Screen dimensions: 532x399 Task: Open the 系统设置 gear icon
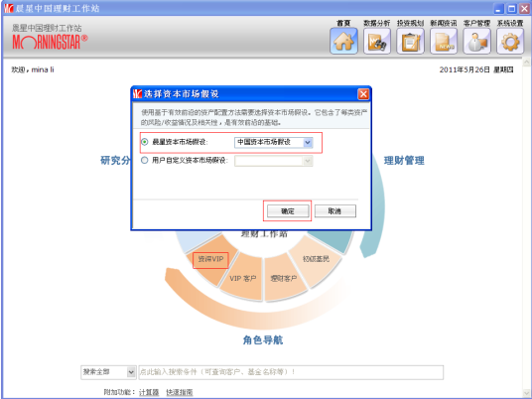[510, 41]
